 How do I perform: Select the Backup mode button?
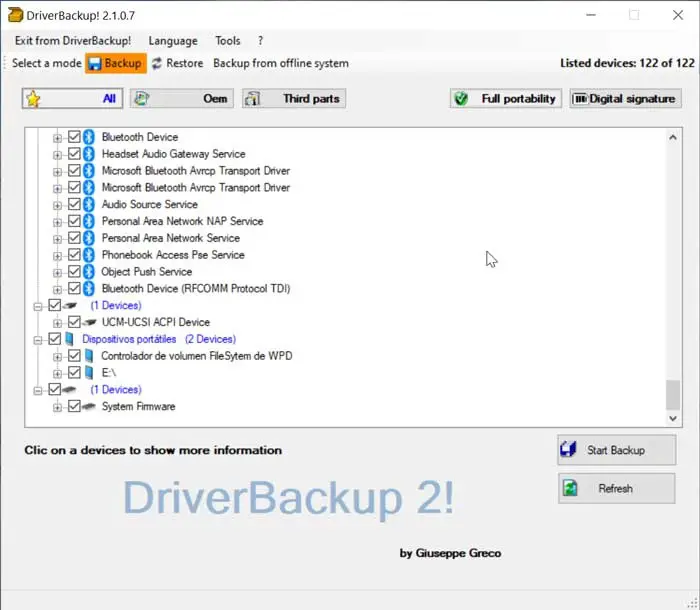click(116, 63)
